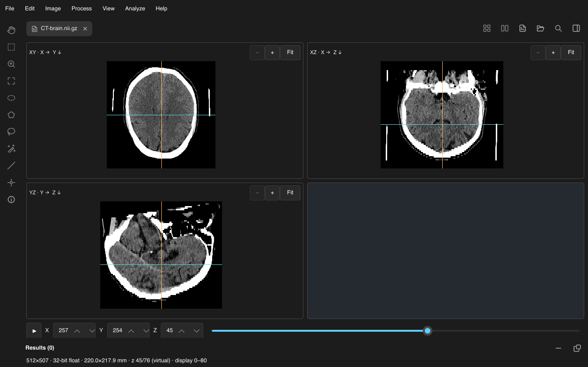This screenshot has width=588, height=367.
Task: Open the Analyze menu
Action: (x=135, y=8)
